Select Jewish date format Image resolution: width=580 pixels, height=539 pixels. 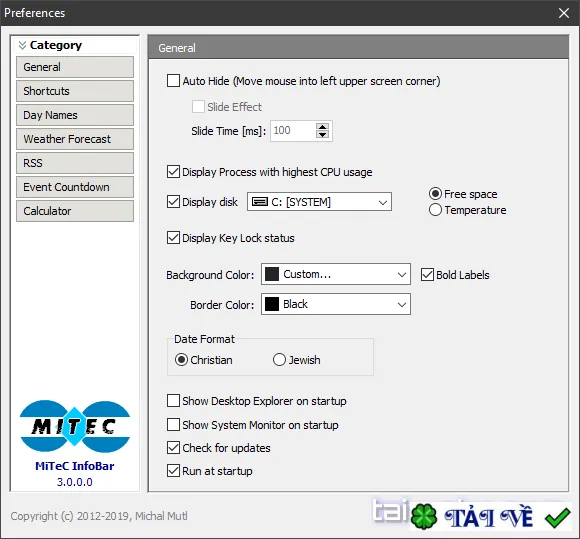(279, 360)
